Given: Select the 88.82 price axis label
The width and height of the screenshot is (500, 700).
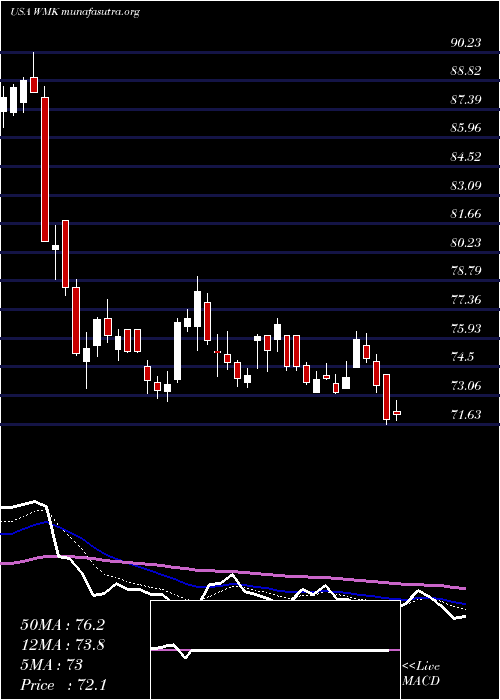Looking at the screenshot, I should 466,71.
